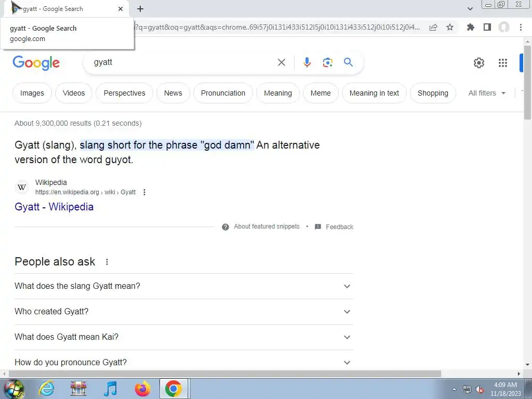Click the share this page icon
The image size is (532, 399).
[x=433, y=27]
